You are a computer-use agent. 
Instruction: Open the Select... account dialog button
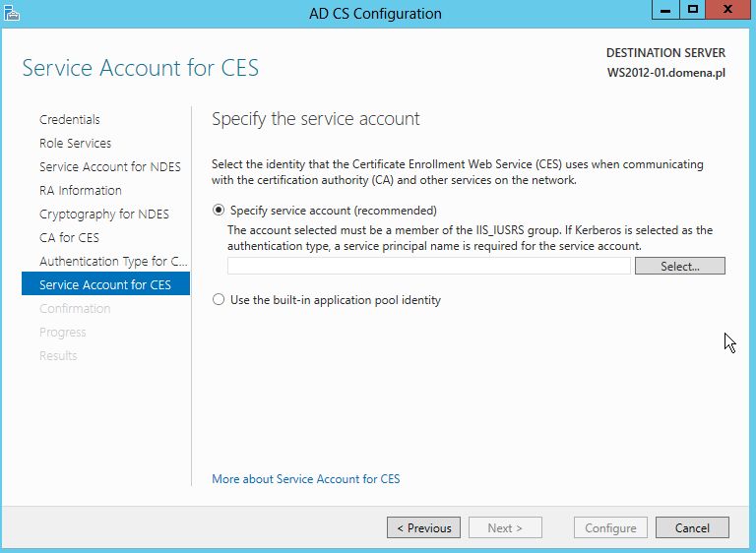(680, 266)
